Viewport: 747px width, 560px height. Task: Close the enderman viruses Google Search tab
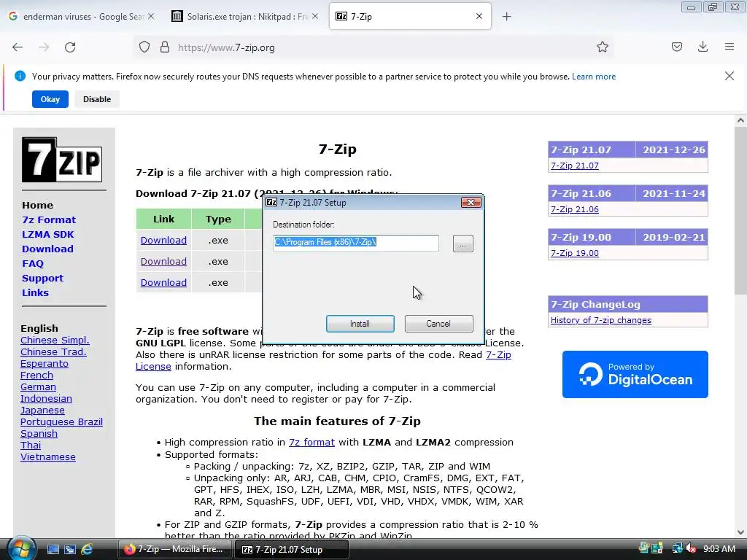point(151,16)
